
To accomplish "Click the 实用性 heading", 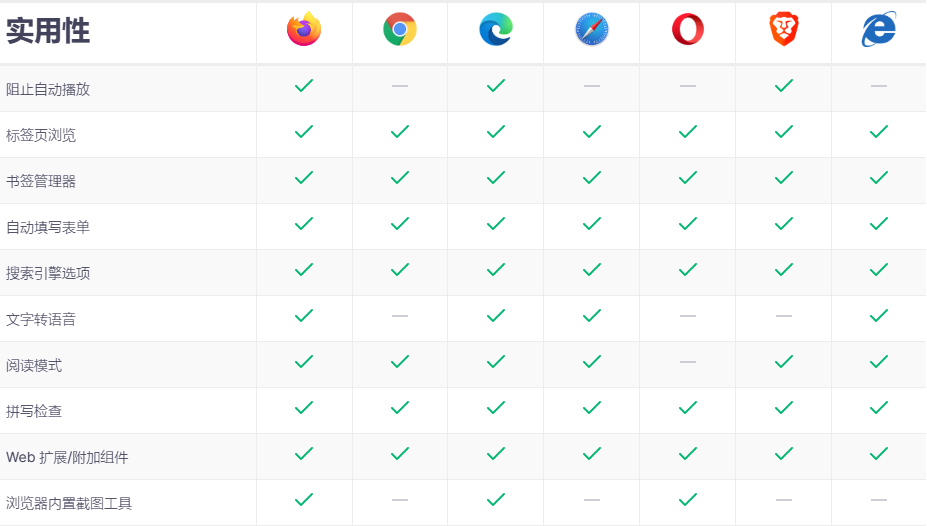I will click(x=48, y=31).
